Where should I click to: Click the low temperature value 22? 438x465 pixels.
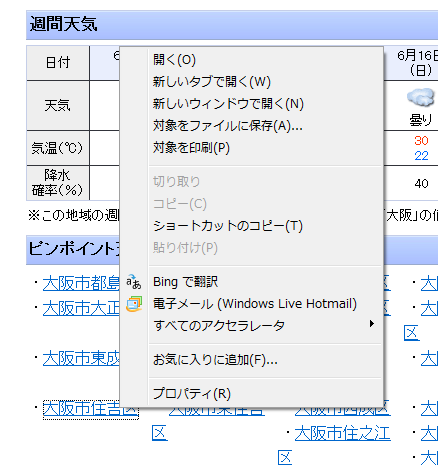point(421,156)
